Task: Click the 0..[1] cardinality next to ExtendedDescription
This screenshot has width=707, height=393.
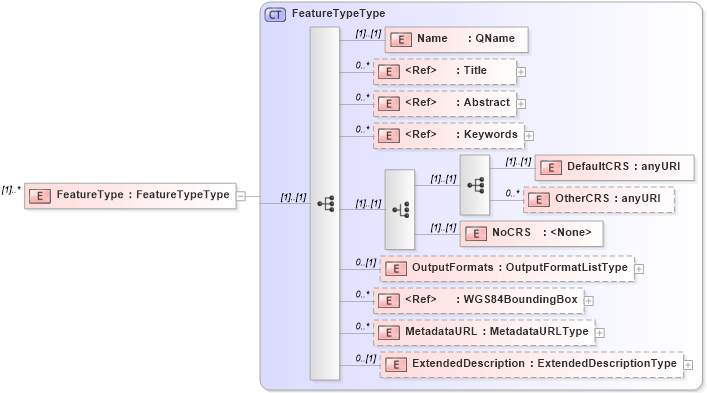Action: (x=366, y=358)
